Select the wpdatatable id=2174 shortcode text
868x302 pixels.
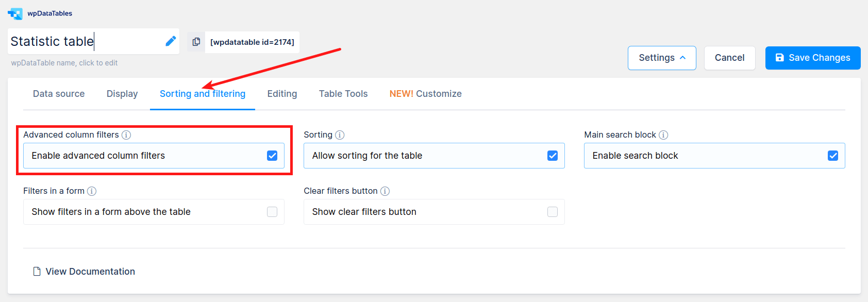tap(252, 42)
